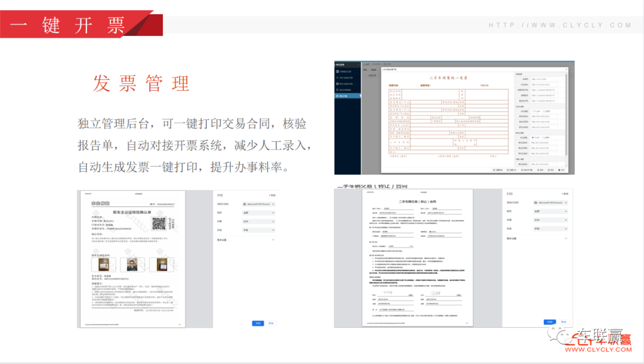The height and width of the screenshot is (364, 644).
Task: Select 公司户 radio beside the checked 个人户
Action: [x=543, y=138]
